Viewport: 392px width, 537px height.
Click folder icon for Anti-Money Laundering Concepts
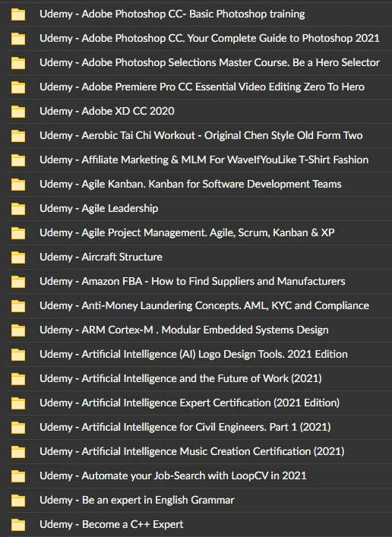coord(18,306)
